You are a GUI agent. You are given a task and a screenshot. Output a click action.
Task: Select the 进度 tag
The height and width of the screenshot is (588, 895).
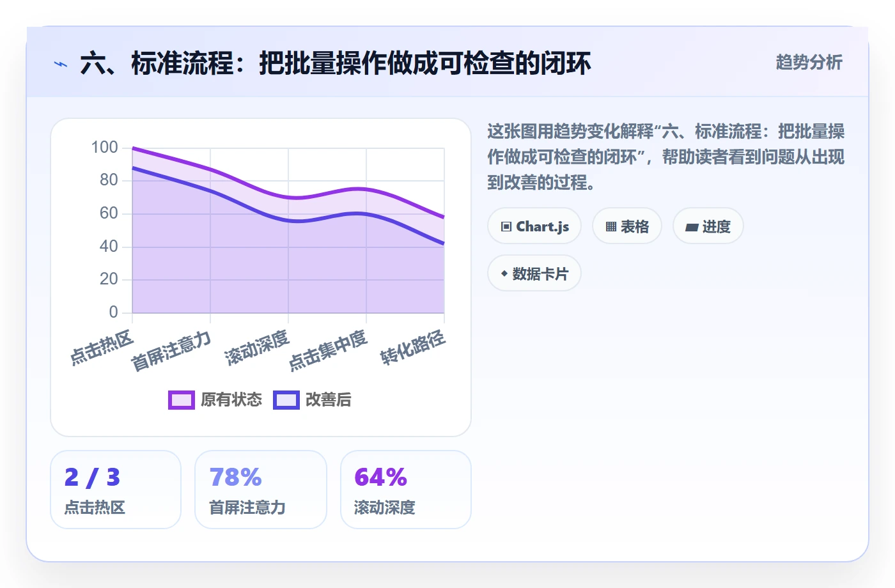tap(708, 226)
